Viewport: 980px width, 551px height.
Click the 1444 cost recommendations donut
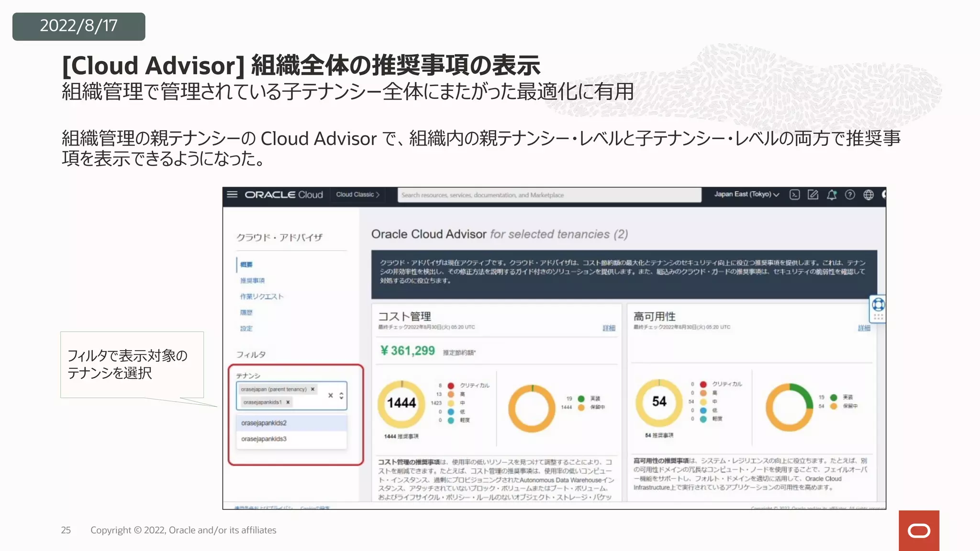(x=401, y=403)
